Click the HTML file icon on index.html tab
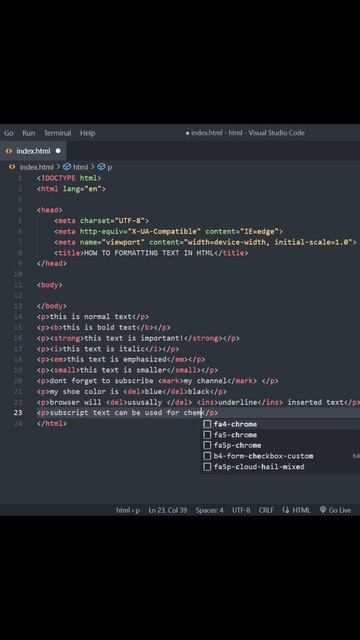Viewport: 360px width, 640px height. [9, 151]
